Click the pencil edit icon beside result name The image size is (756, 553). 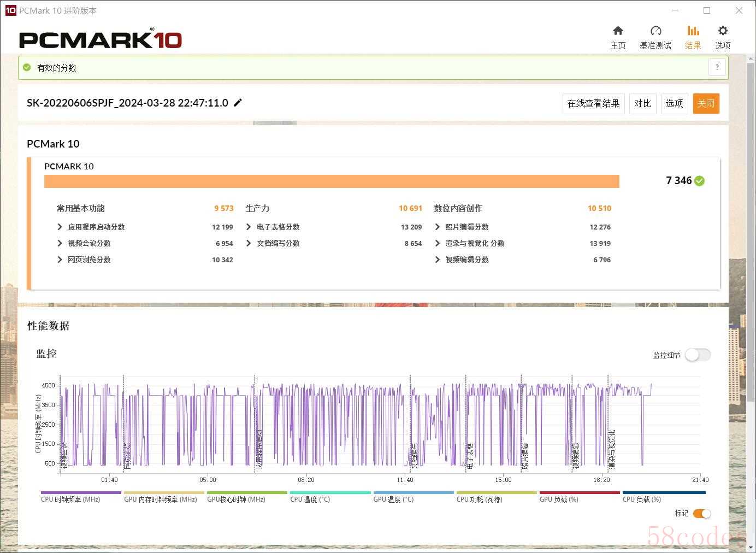238,102
